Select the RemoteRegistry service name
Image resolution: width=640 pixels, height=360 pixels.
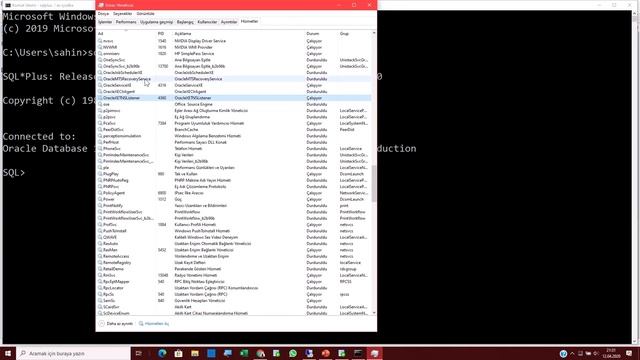tap(117, 262)
